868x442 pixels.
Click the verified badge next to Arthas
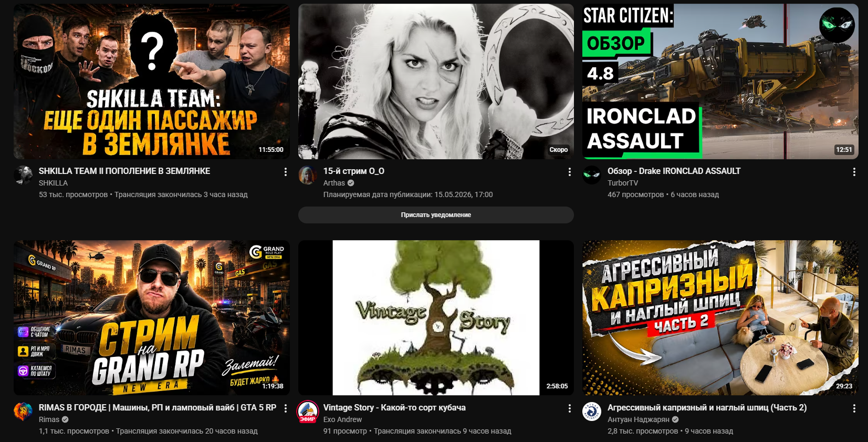pyautogui.click(x=351, y=183)
